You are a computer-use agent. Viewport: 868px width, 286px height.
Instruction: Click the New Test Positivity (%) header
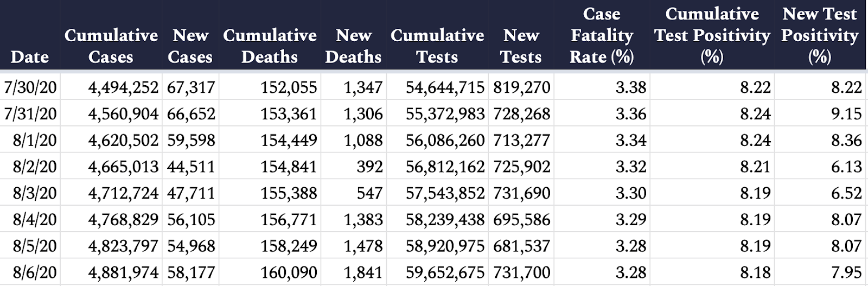pyautogui.click(x=820, y=35)
